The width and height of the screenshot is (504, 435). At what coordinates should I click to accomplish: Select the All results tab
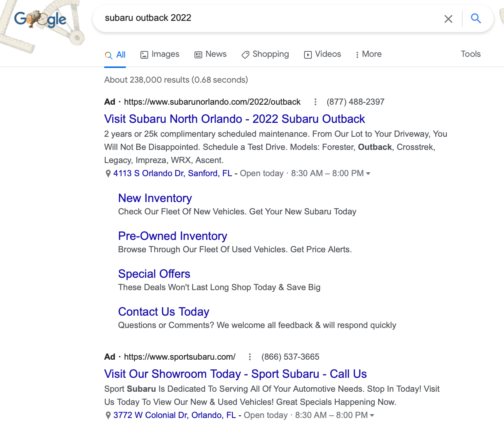[x=115, y=55]
